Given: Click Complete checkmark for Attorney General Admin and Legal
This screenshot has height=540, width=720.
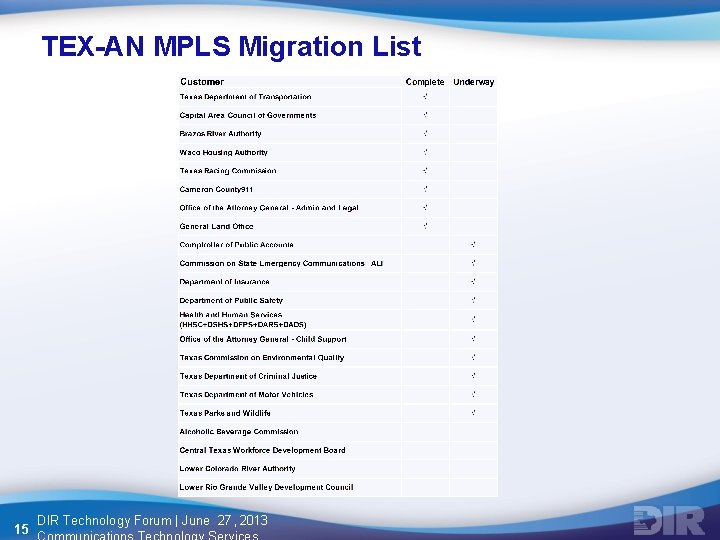Looking at the screenshot, I should pyautogui.click(x=425, y=207).
